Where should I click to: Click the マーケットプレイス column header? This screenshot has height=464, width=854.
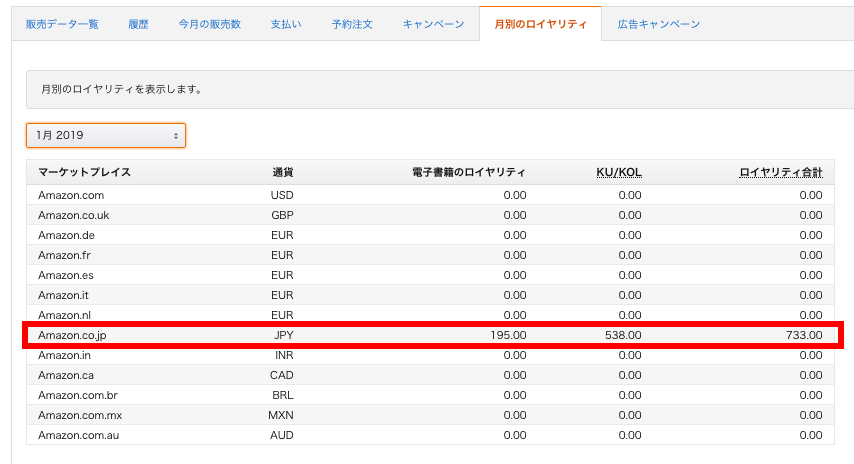coord(84,172)
